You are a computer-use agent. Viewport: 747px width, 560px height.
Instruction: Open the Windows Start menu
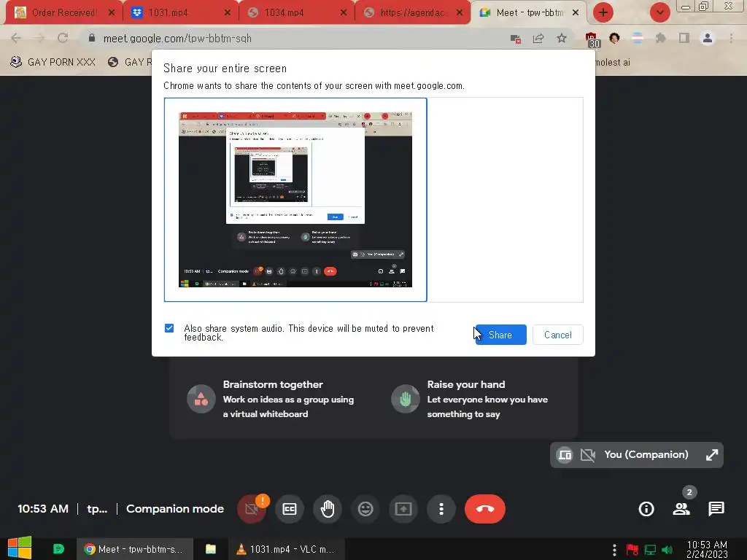20,548
